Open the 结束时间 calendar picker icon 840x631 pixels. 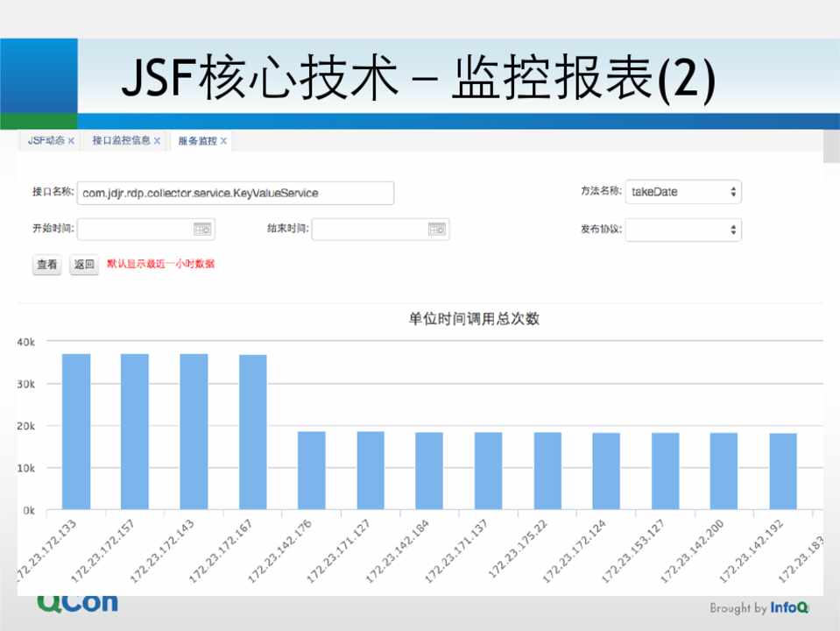(x=437, y=230)
